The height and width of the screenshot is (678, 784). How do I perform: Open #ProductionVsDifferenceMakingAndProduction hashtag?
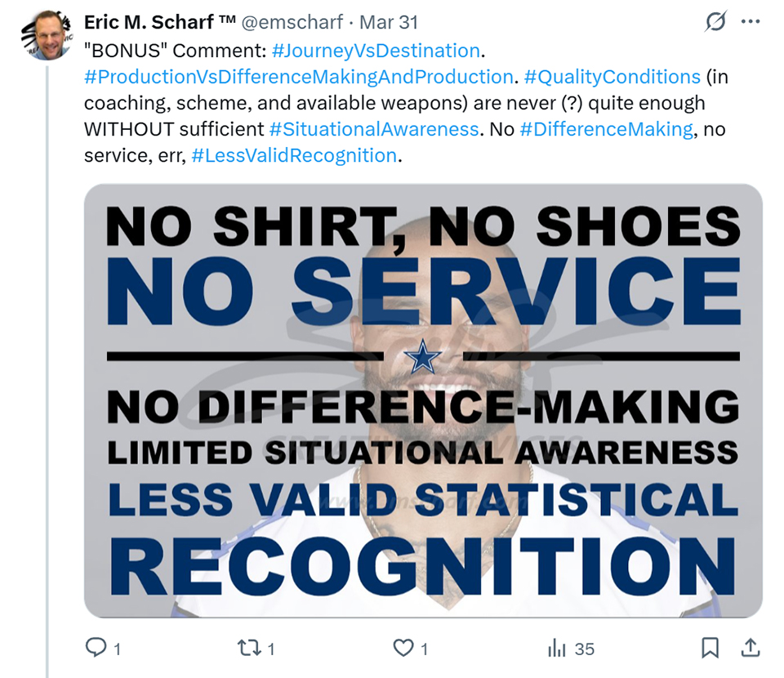[299, 77]
